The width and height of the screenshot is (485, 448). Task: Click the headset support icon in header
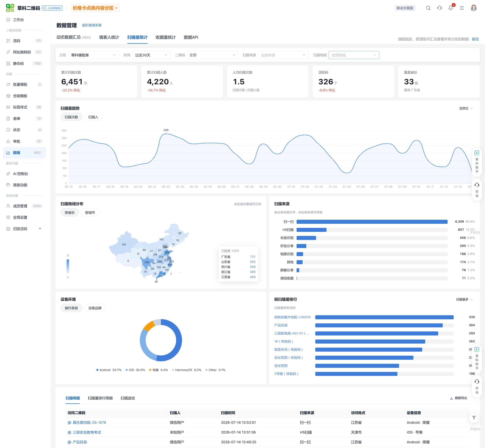439,8
